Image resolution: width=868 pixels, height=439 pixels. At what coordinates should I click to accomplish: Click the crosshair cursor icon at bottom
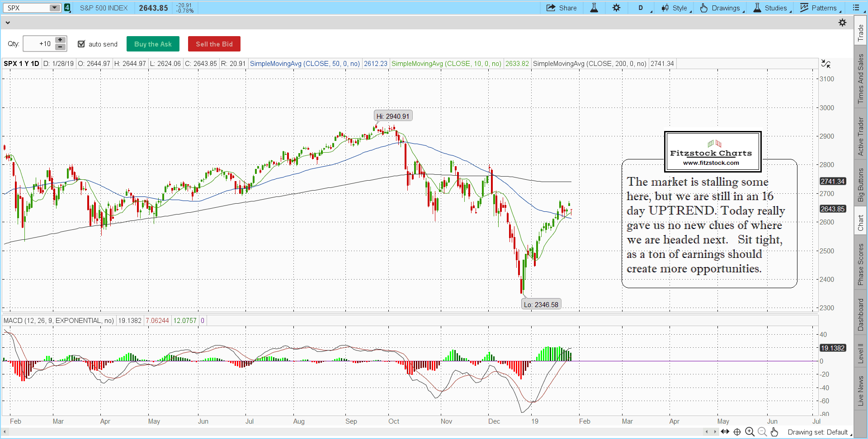click(737, 432)
